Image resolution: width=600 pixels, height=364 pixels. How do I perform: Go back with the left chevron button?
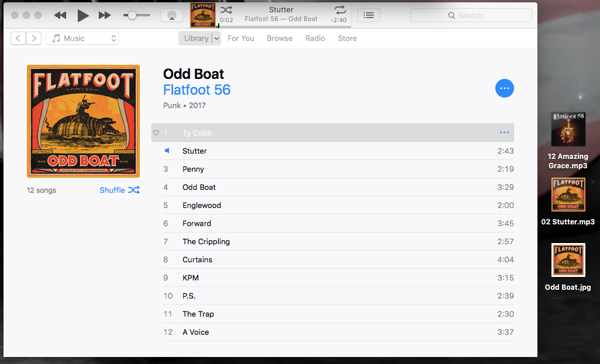18,38
